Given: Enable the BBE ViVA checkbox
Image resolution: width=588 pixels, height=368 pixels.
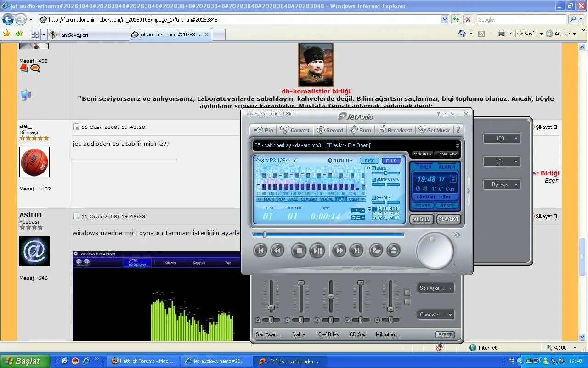Looking at the screenshot, I should 374,180.
